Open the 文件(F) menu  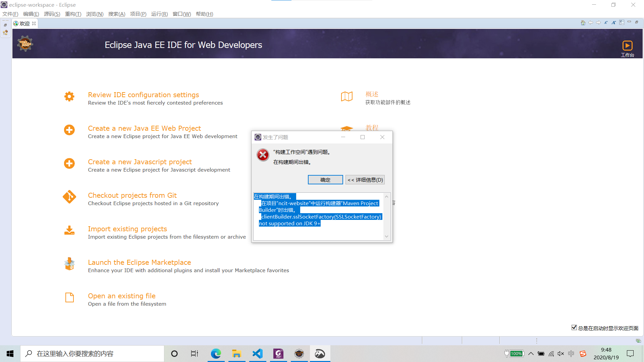click(x=10, y=14)
